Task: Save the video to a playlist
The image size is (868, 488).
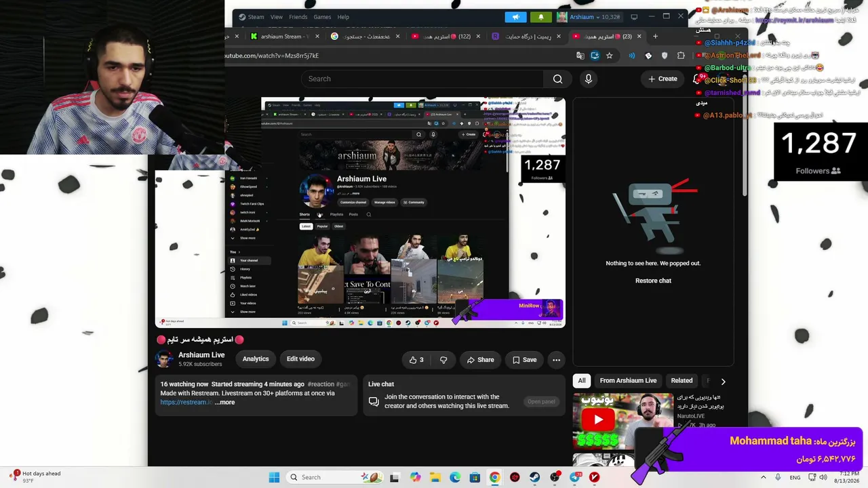Action: [x=524, y=360]
